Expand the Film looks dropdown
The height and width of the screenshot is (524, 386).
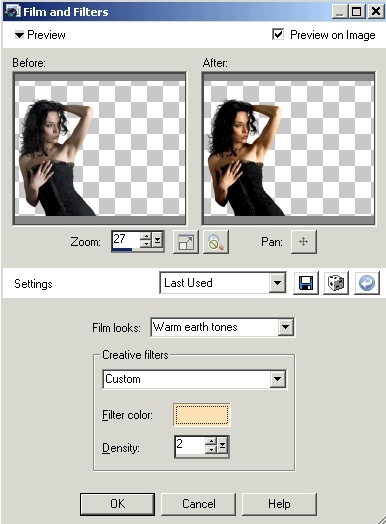point(223,327)
